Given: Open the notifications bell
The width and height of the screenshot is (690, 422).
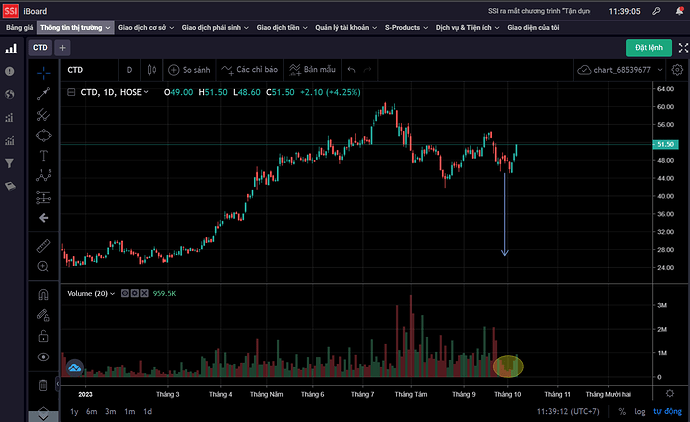Looking at the screenshot, I should (x=679, y=11).
